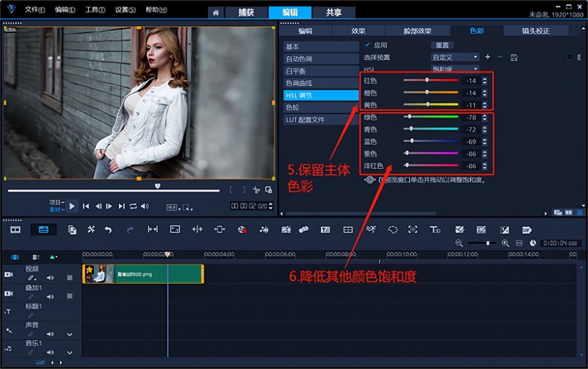Image resolution: width=588 pixels, height=369 pixels.
Task: Switch to timeline view button
Action: pos(43,230)
